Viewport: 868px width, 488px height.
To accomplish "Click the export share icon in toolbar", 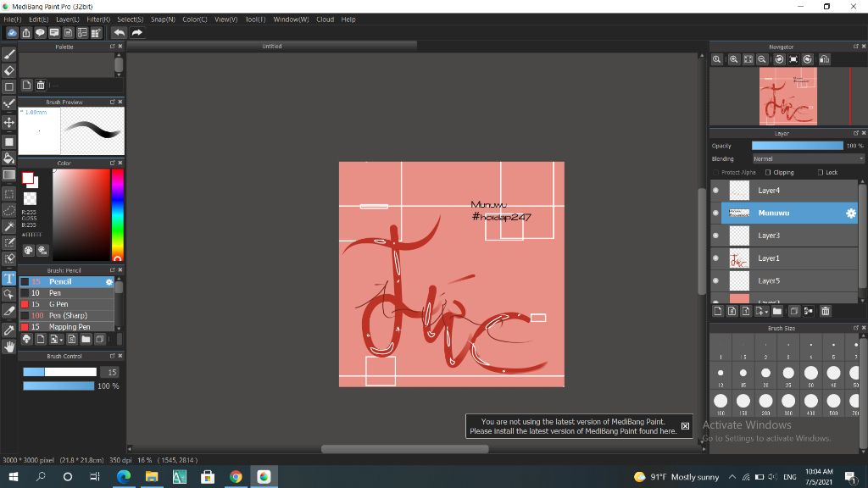I will 26,33.
